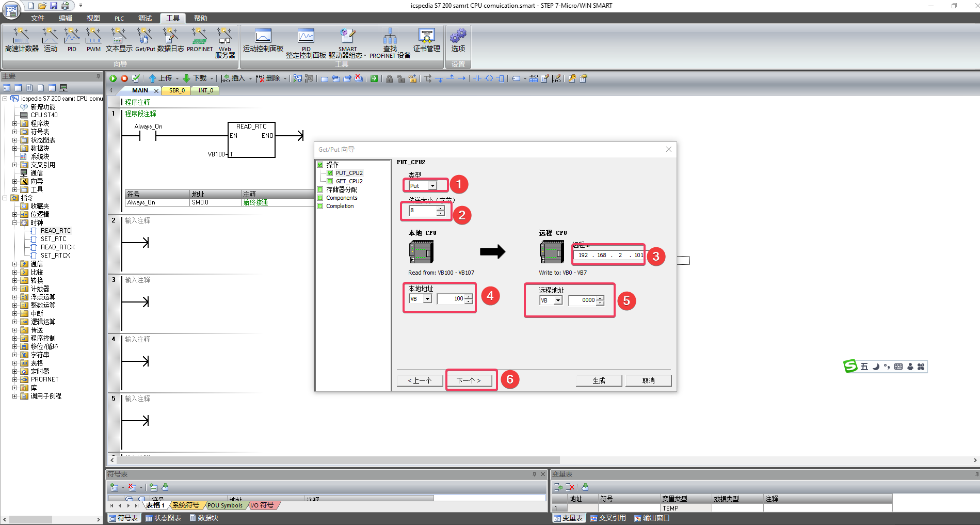Image resolution: width=980 pixels, height=525 pixels.
Task: Toggle the GET_CPU2 operation checkbox
Action: point(330,181)
